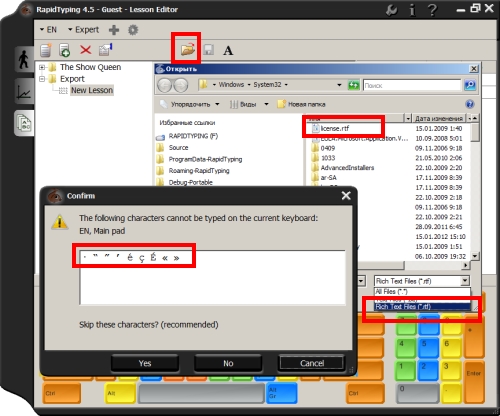The width and height of the screenshot is (500, 416).
Task: Click No in the Confirm dialog
Action: [228, 363]
